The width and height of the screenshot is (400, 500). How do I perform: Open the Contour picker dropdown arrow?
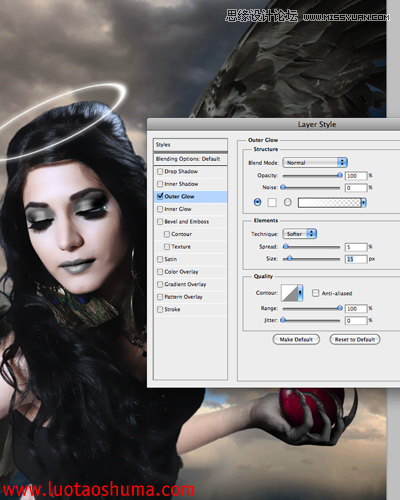[300, 293]
